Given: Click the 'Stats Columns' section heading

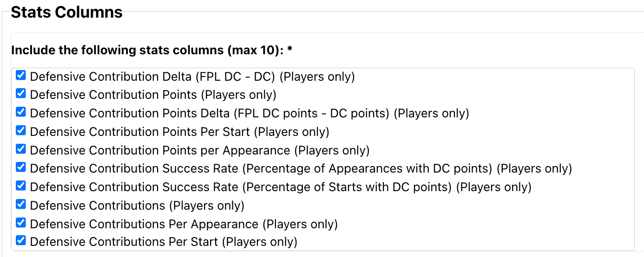Looking at the screenshot, I should pyautogui.click(x=66, y=12).
